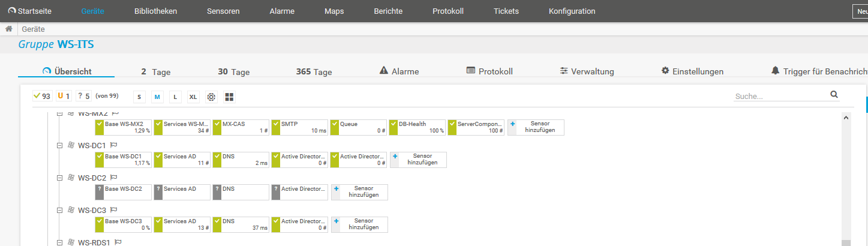Open the Base WS-MX2 sensor
The width and height of the screenshot is (868, 246).
click(x=124, y=127)
